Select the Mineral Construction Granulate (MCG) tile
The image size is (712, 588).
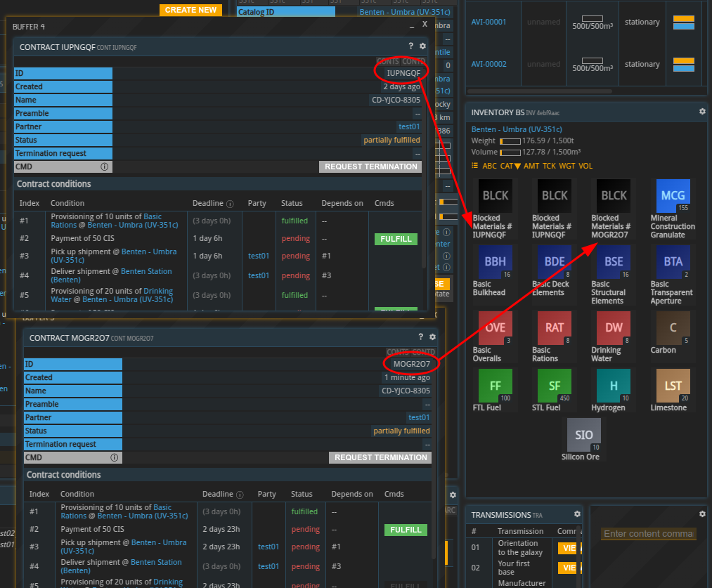click(x=673, y=196)
